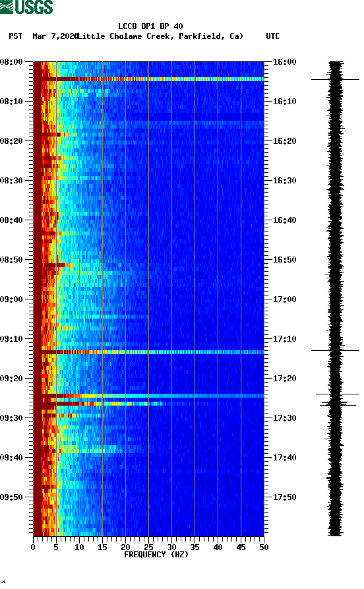Image resolution: width=364 pixels, height=589 pixels.
Task: Click the 17:20 UTC time label
Action: 284,379
